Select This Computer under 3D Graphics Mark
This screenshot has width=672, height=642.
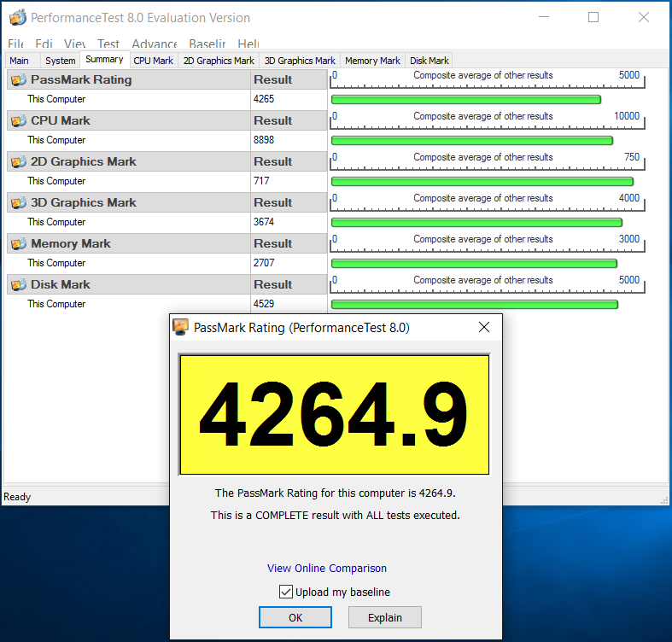56,222
